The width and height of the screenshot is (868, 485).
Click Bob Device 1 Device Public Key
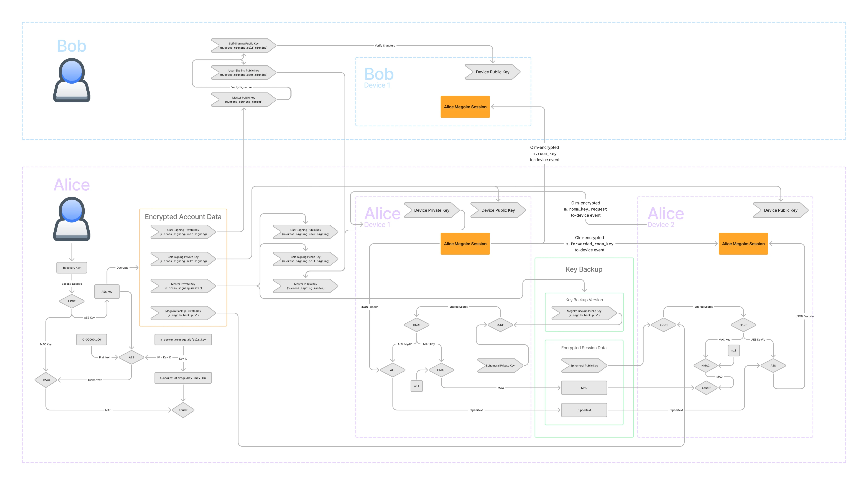tap(492, 72)
